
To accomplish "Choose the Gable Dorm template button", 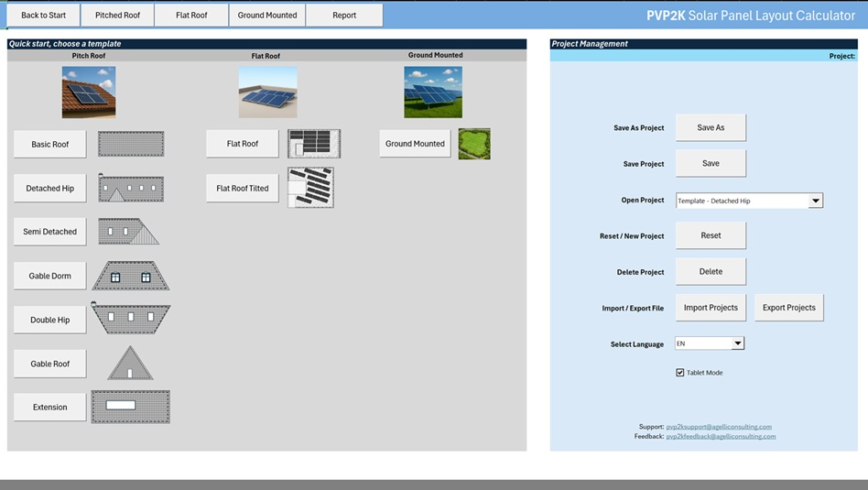I will 49,276.
